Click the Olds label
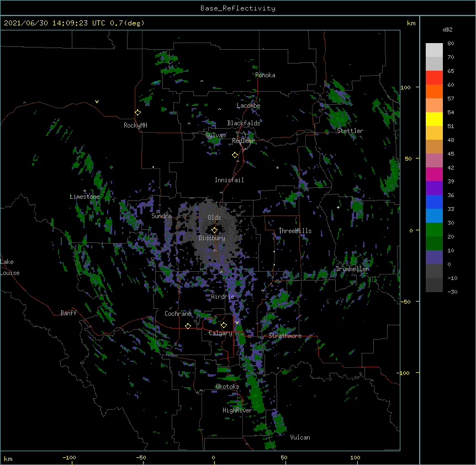The height and width of the screenshot is (465, 476). [214, 218]
